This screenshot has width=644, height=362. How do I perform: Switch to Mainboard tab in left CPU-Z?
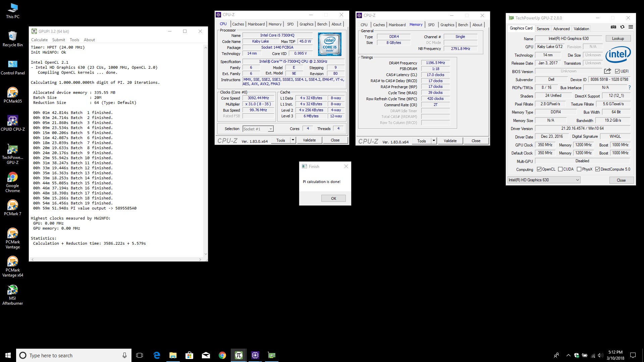[256, 24]
